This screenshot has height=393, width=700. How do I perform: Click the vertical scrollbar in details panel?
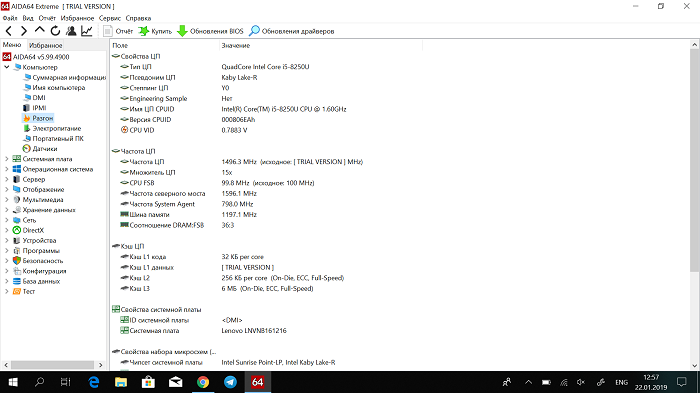[694, 205]
